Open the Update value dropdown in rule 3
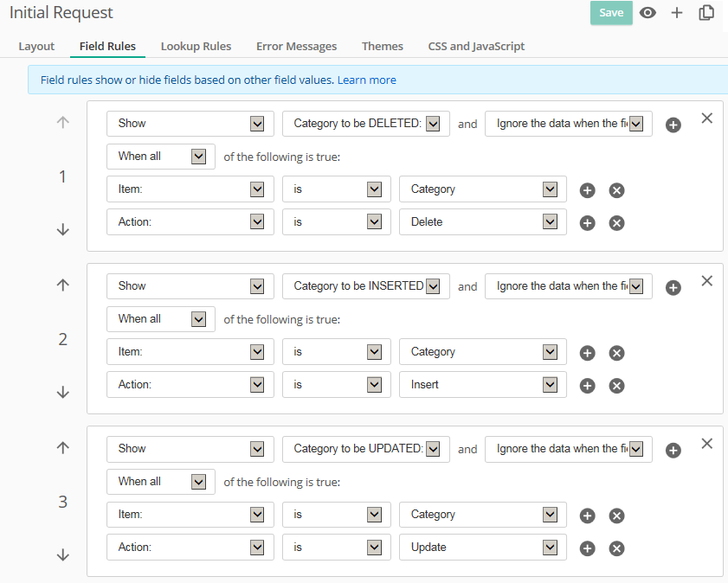This screenshot has height=583, width=728. [x=482, y=548]
